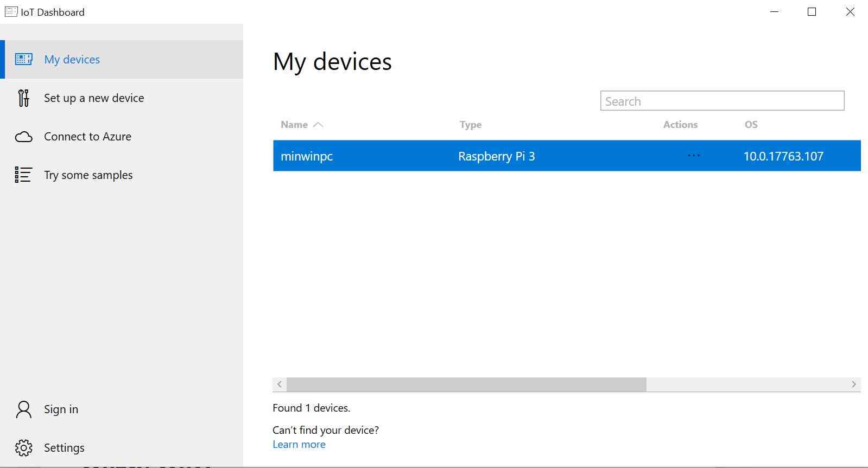The width and height of the screenshot is (868, 468).
Task: Click the scroll right arrow
Action: coord(853,384)
